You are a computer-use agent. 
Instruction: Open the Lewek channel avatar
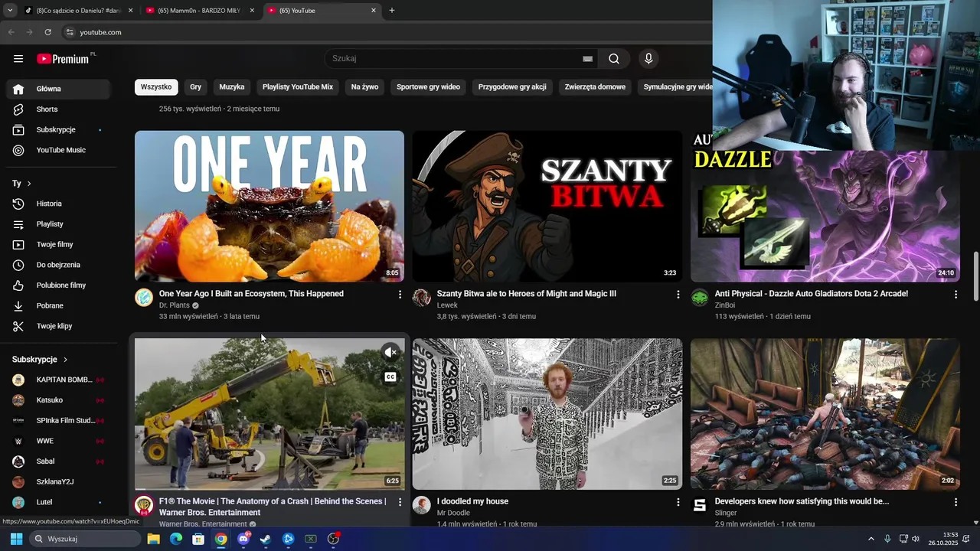pyautogui.click(x=422, y=298)
